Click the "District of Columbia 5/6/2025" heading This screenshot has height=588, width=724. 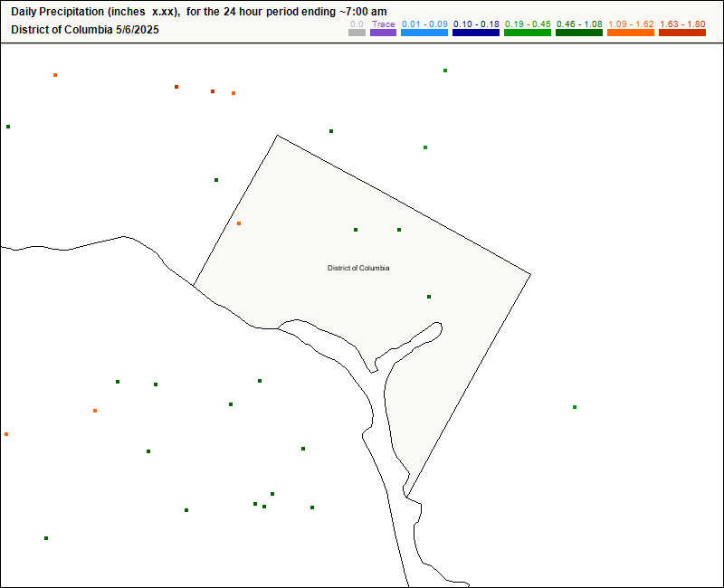pos(85,30)
